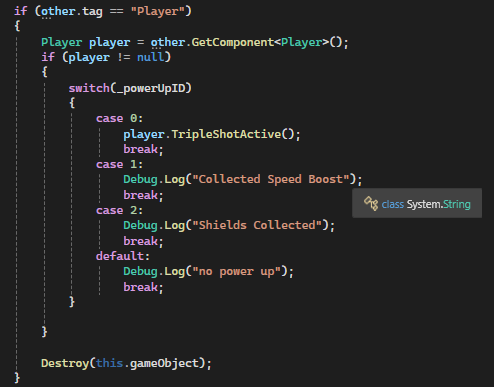
Task: Click the 'null' keyword in the player check
Action: point(151,57)
